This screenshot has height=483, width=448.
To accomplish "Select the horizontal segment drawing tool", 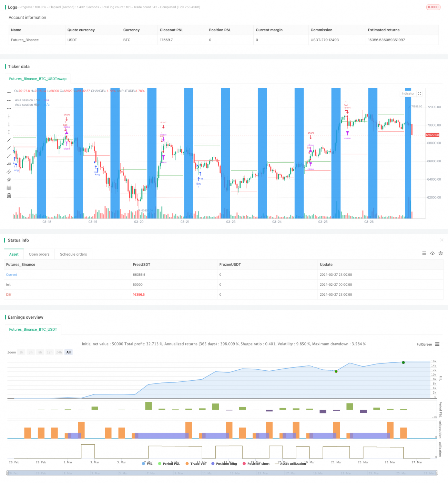I will [x=9, y=108].
